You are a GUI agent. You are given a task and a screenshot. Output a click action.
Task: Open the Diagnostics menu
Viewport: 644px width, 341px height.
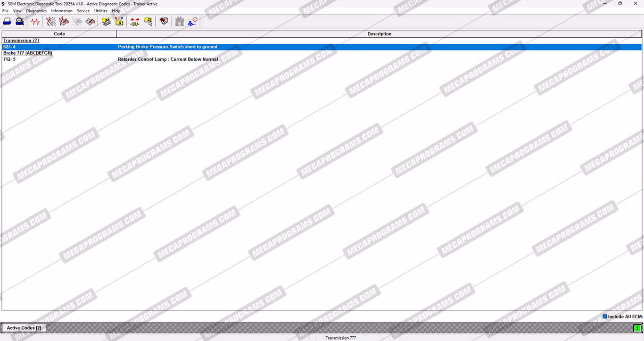[x=36, y=11]
